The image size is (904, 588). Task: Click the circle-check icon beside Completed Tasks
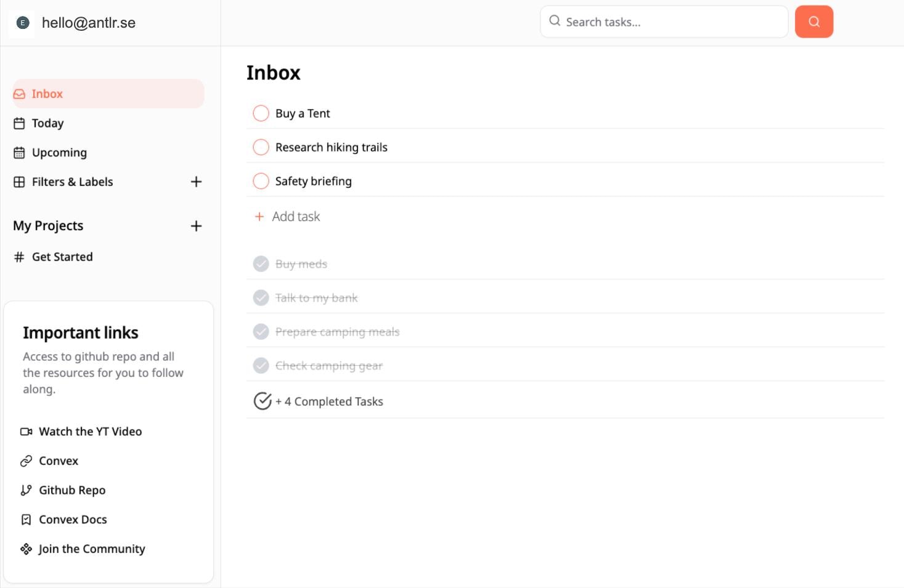pos(263,401)
